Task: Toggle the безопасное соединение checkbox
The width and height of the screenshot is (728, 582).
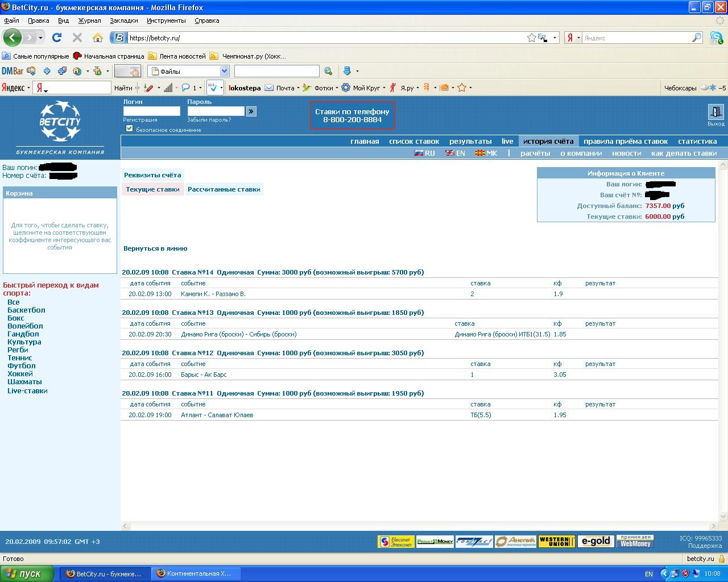Action: coord(129,128)
